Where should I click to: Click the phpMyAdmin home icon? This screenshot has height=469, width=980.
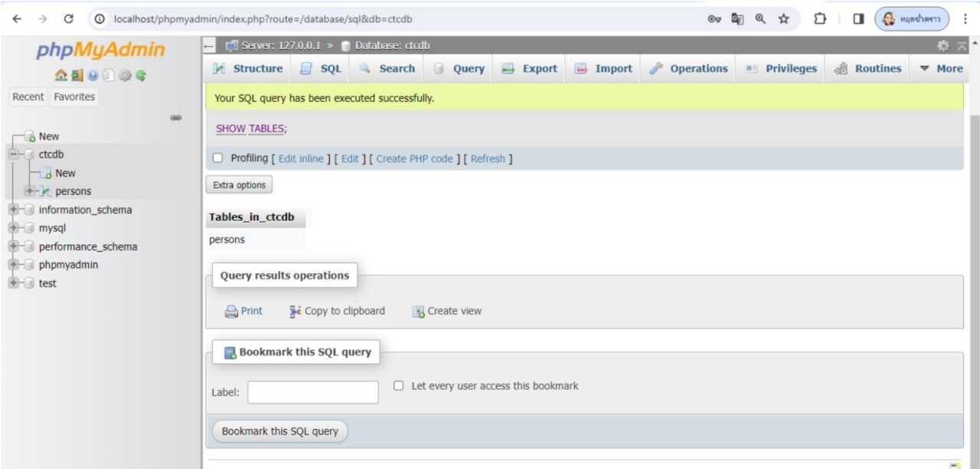(60, 76)
